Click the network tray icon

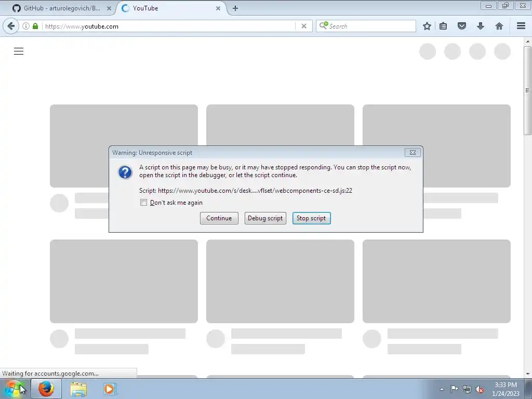coord(467,389)
